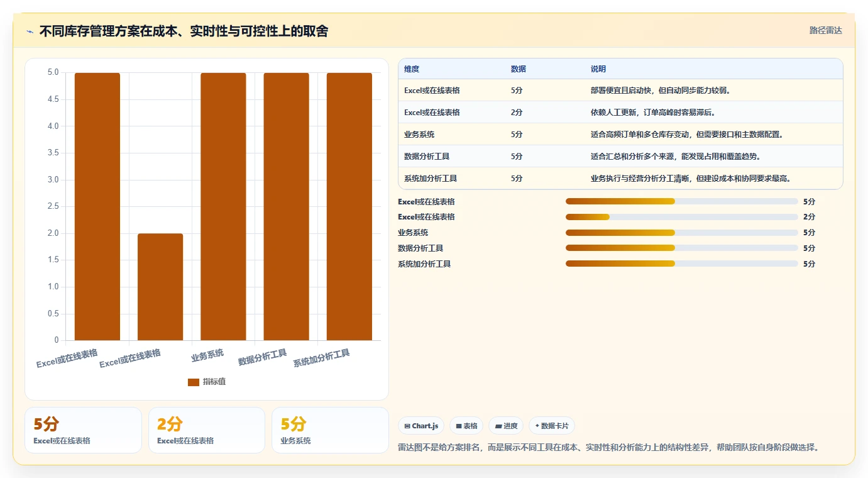
Task: Click the 5.0 y-axis tick label
Action: (53, 72)
